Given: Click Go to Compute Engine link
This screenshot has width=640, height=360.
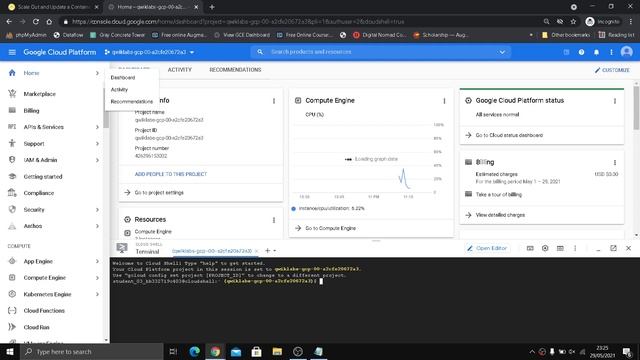Looking at the screenshot, I should click(x=331, y=228).
